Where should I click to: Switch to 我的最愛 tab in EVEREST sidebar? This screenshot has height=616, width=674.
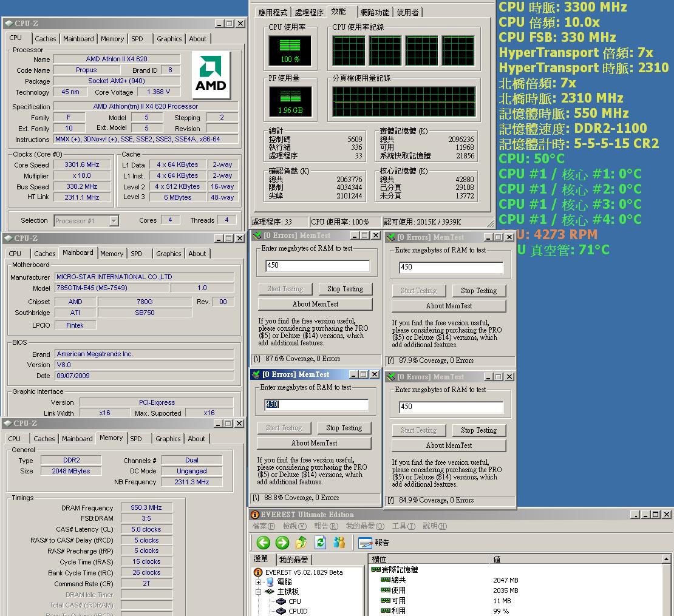tap(293, 560)
